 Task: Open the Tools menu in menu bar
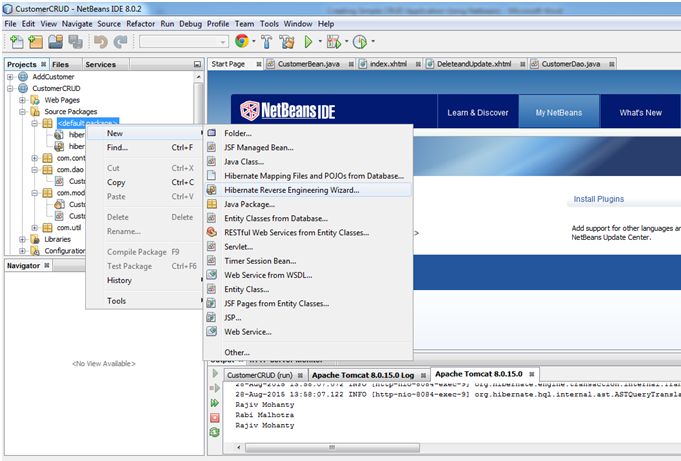pyautogui.click(x=269, y=24)
